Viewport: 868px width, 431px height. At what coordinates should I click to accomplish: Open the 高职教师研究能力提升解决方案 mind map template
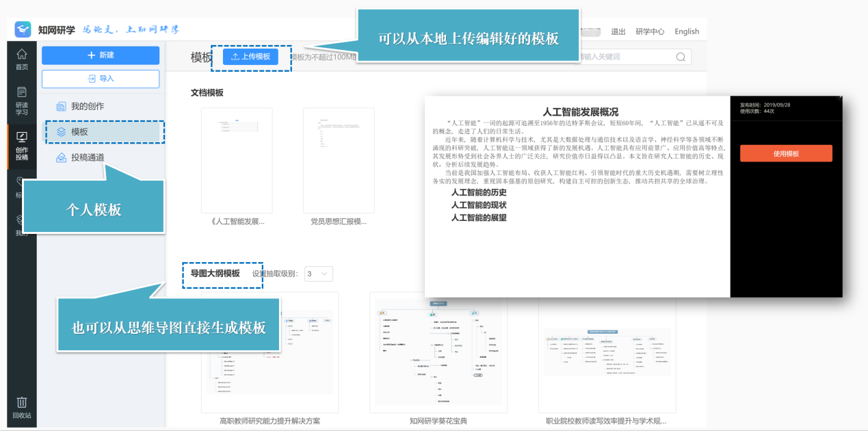click(269, 352)
